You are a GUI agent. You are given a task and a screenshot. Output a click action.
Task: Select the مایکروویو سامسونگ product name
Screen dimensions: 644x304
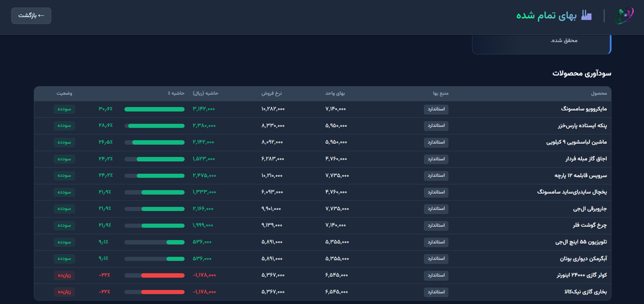coord(584,109)
